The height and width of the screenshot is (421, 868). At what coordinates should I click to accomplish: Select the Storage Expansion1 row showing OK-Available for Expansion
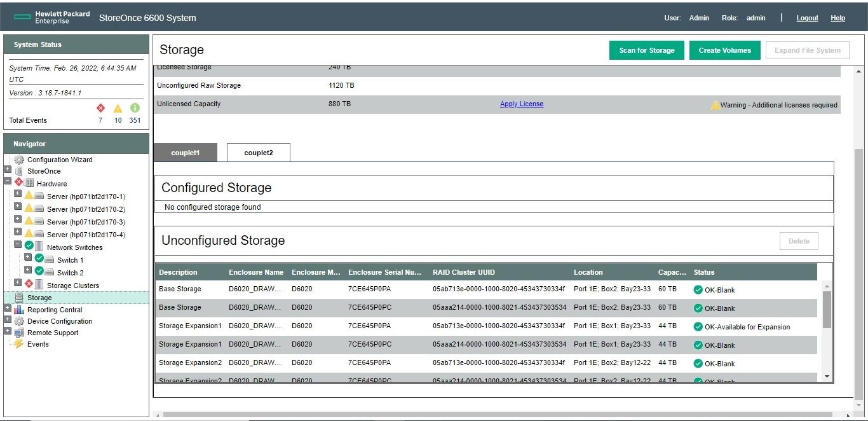click(x=486, y=327)
